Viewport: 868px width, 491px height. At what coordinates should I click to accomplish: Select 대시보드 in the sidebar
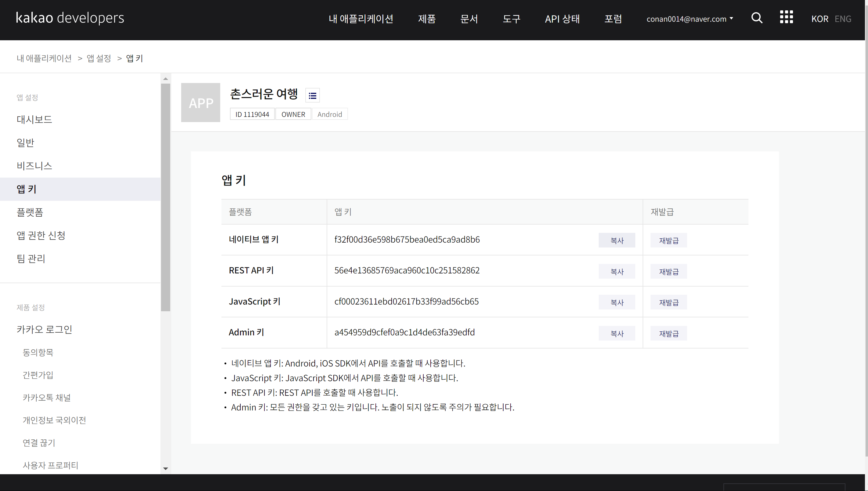(80, 119)
